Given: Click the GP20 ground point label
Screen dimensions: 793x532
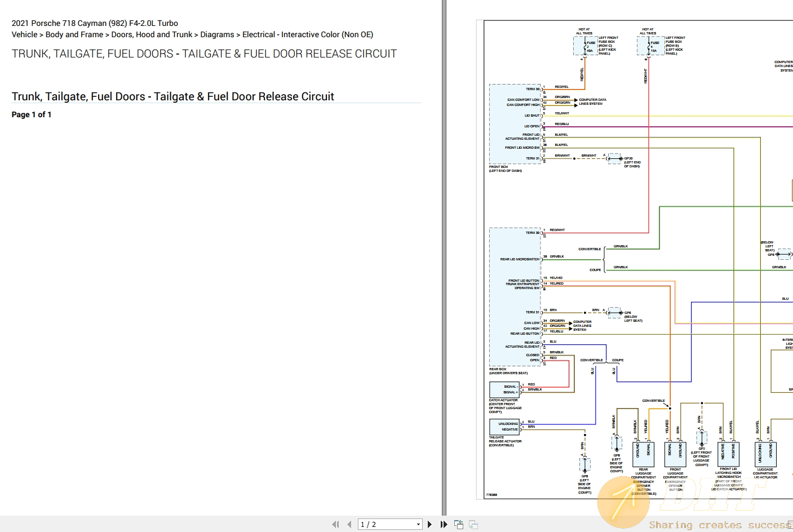Looking at the screenshot, I should tap(628, 158).
